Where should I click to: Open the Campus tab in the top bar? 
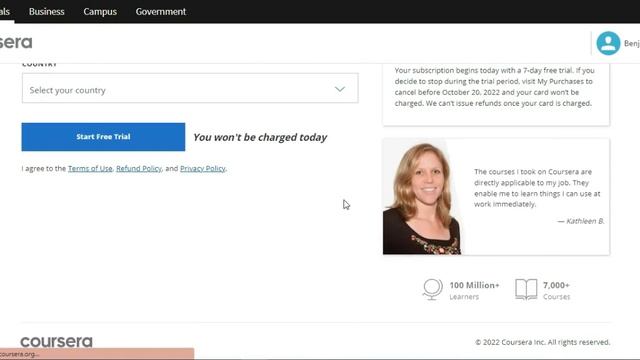100,11
